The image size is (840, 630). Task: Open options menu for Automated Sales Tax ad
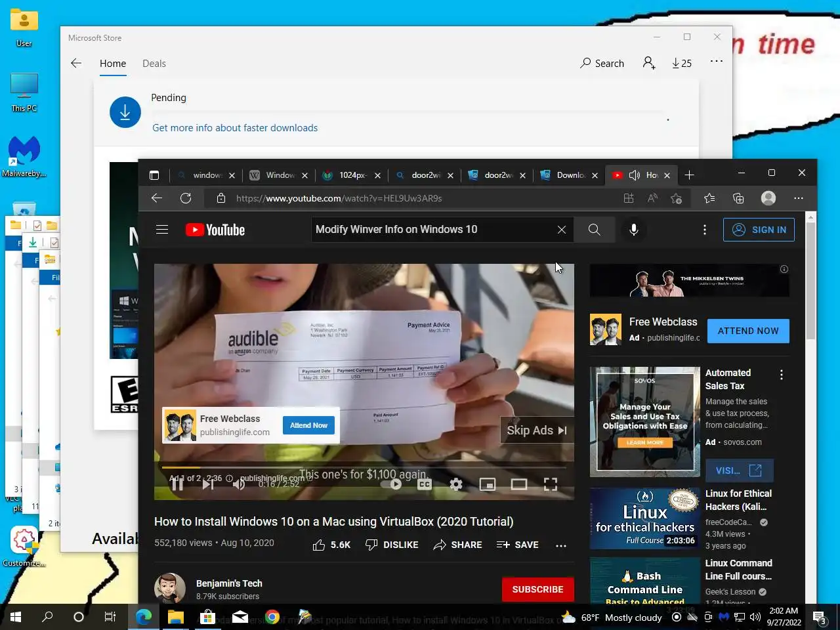(x=781, y=375)
